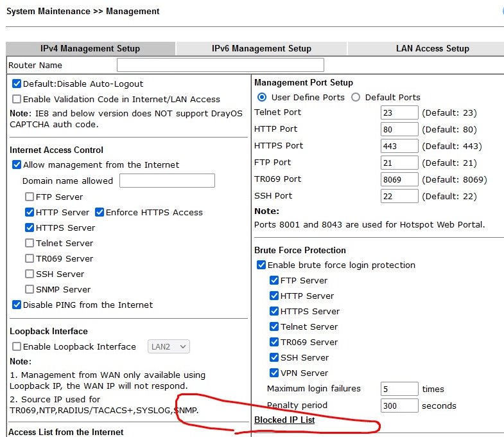The image size is (504, 437).
Task: Switch to IPv6 Management Setup tab
Action: (261, 48)
